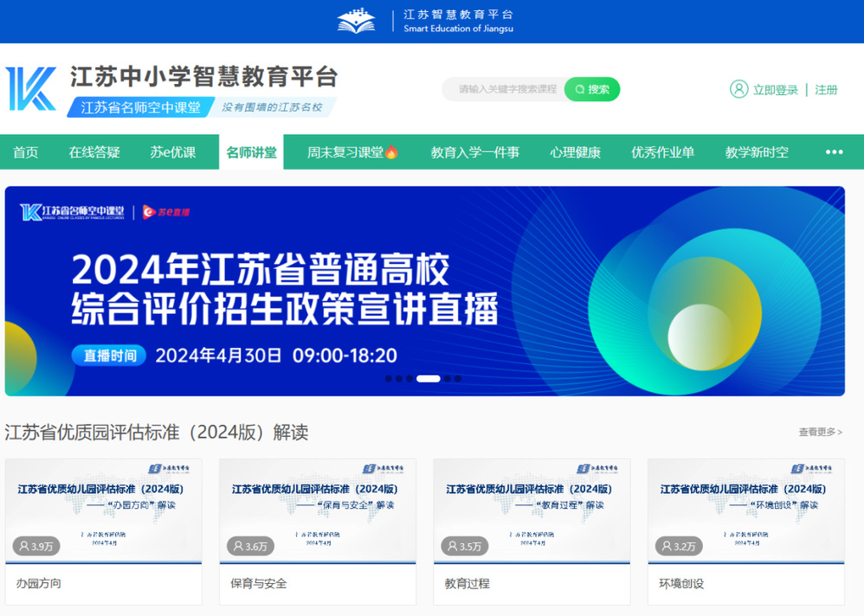The image size is (864, 616).
Task: Type in the course keyword search field
Action: [506, 89]
